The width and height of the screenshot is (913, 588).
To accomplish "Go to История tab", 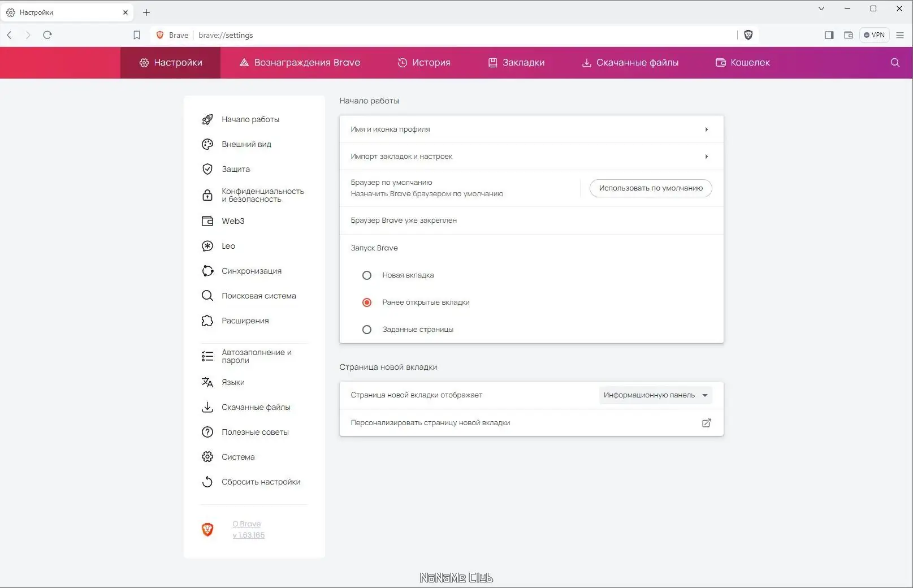I will [x=424, y=63].
